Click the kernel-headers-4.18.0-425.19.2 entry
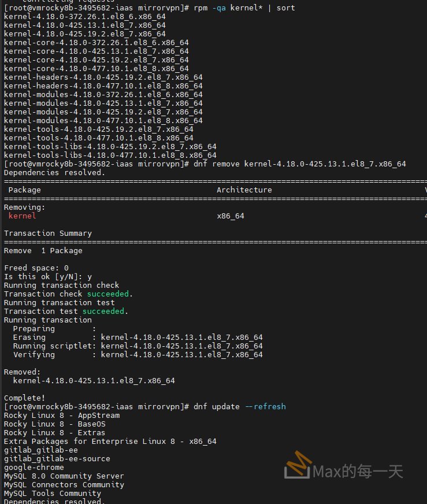This screenshot has height=504, width=427. pos(103,77)
